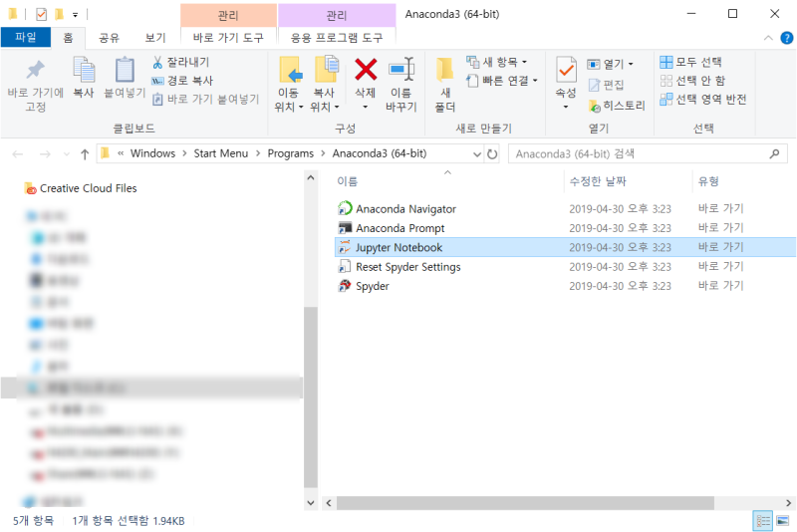Click the Copy (복사) icon

(x=84, y=70)
